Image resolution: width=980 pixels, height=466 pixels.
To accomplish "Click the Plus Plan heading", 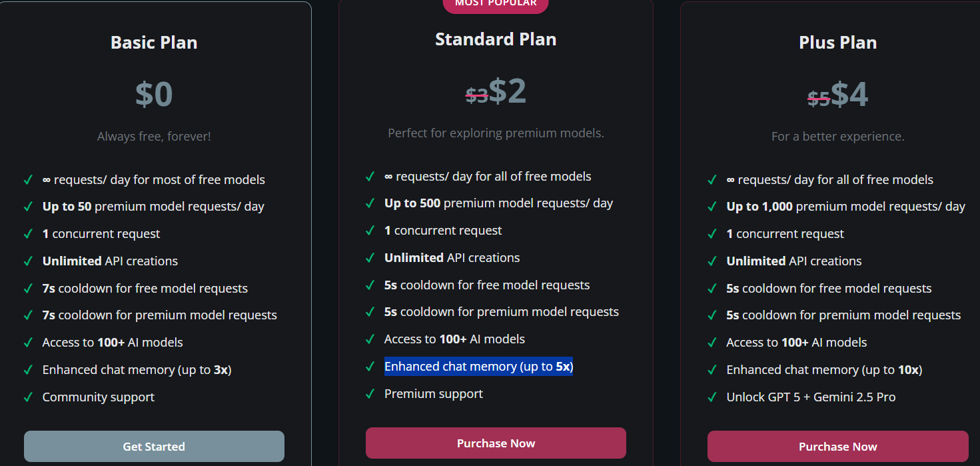I will [x=837, y=43].
